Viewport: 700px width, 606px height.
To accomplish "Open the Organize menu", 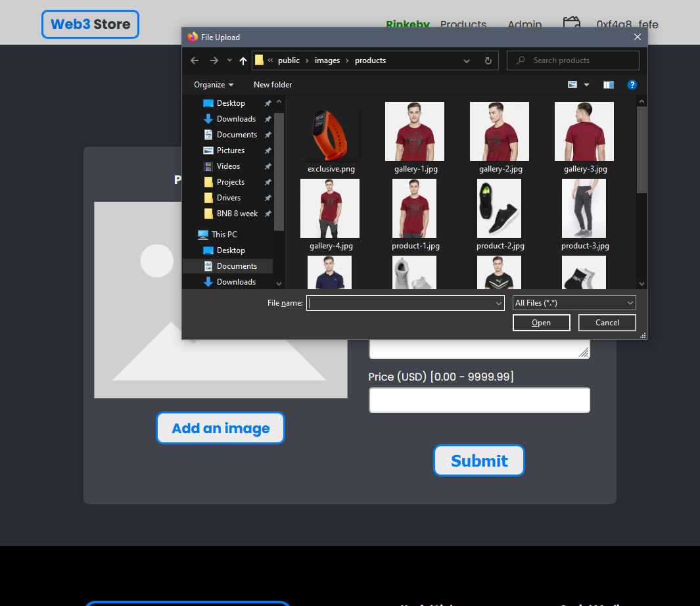I will pos(214,85).
